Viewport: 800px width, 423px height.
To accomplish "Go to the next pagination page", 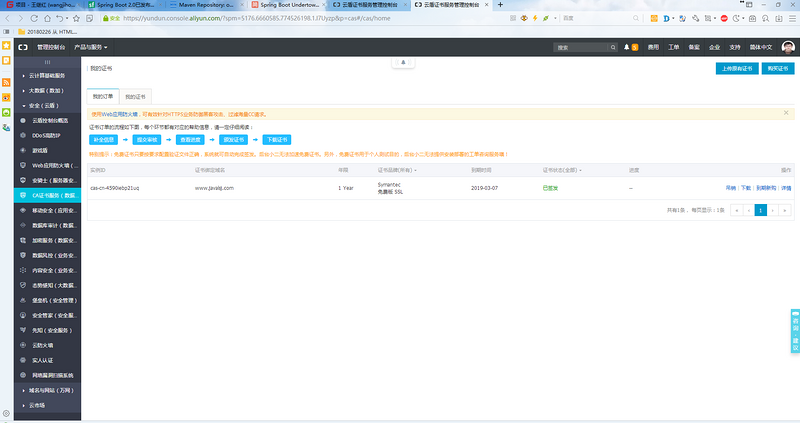I will point(772,210).
